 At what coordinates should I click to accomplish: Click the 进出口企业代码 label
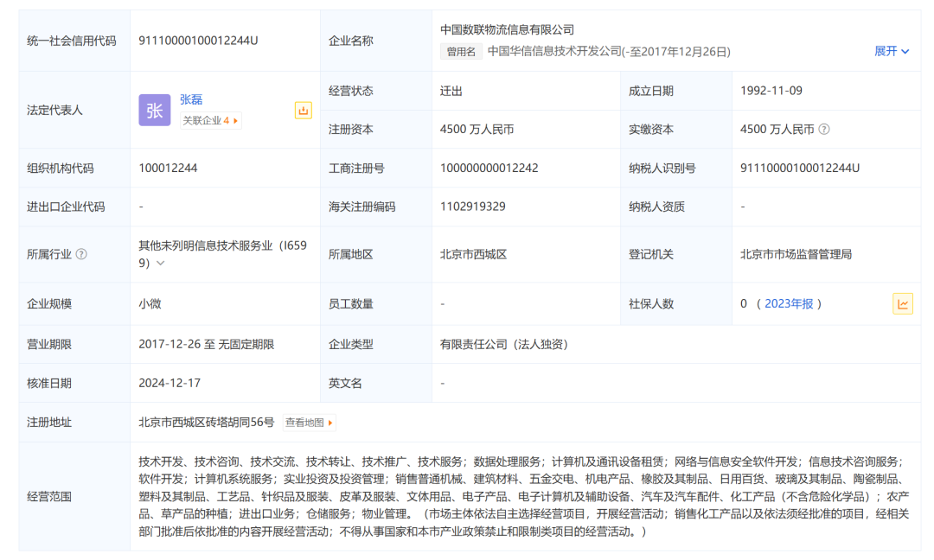[x=66, y=207]
